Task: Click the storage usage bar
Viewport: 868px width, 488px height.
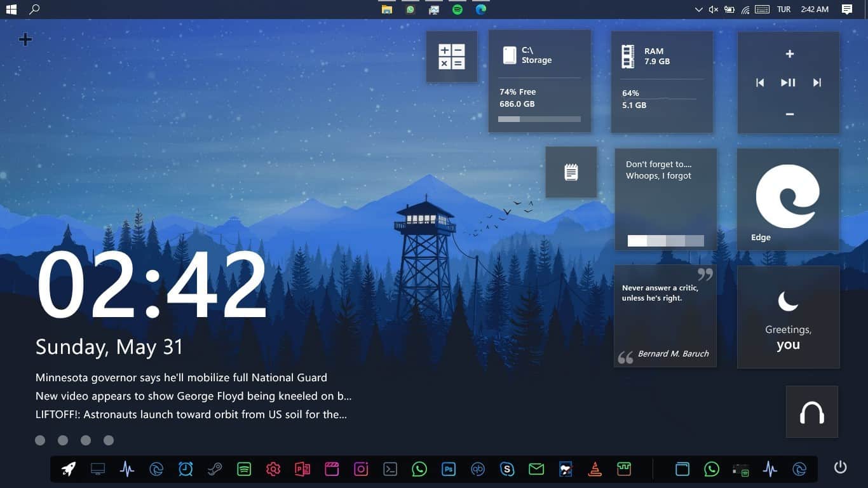Action: coord(539,119)
